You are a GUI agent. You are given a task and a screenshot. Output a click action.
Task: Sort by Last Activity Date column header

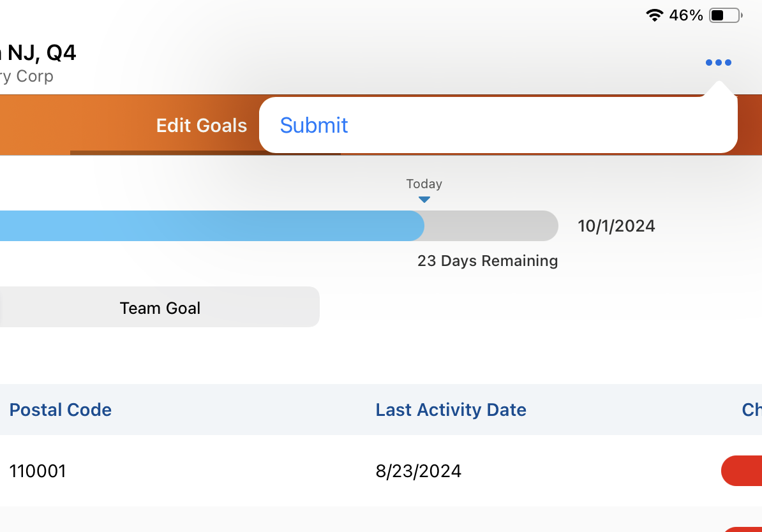pos(451,410)
